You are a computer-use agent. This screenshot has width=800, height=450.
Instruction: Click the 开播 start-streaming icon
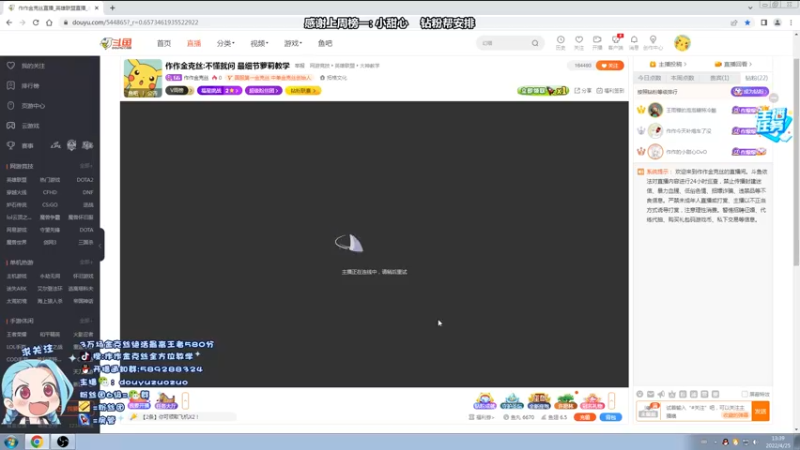coord(597,43)
